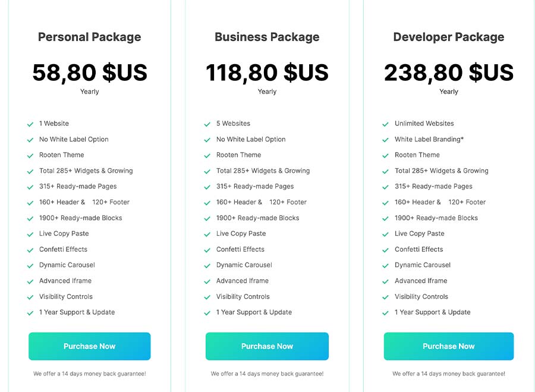Purchase the Personal Package now

tap(89, 346)
